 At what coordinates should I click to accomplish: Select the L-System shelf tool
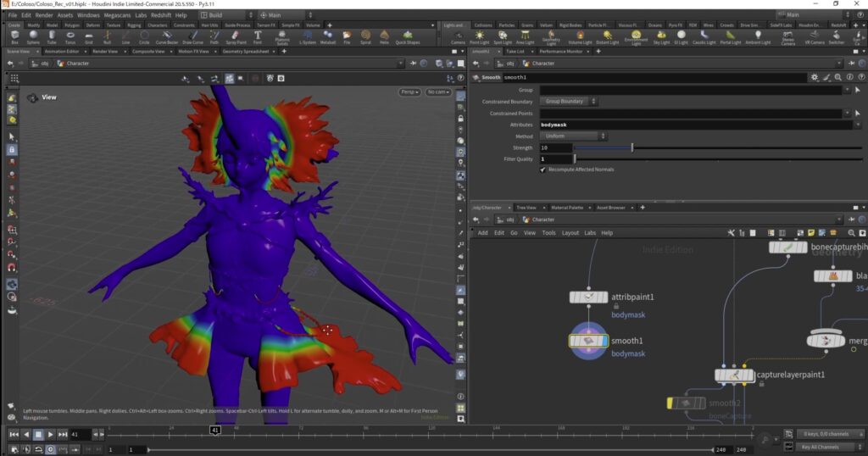[x=309, y=36]
